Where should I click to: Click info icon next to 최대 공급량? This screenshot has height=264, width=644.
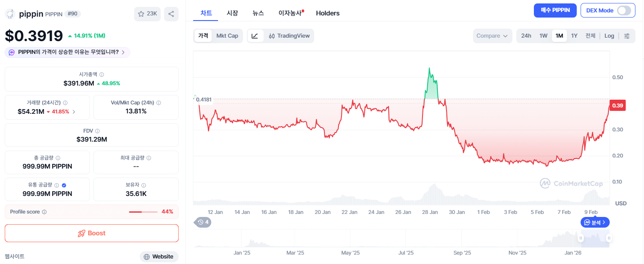[x=149, y=158]
